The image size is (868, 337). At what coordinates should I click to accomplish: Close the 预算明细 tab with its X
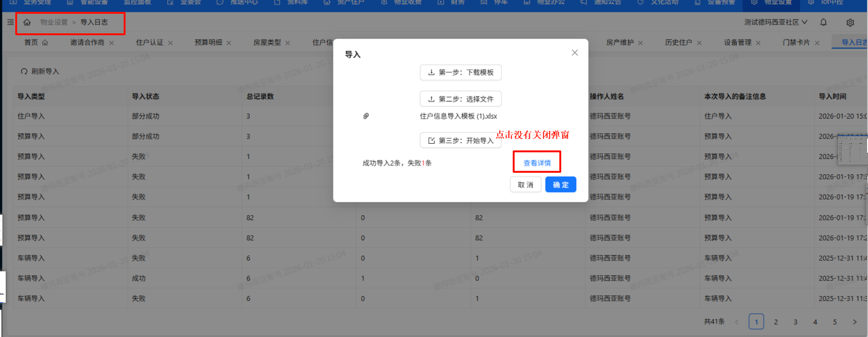coord(229,43)
